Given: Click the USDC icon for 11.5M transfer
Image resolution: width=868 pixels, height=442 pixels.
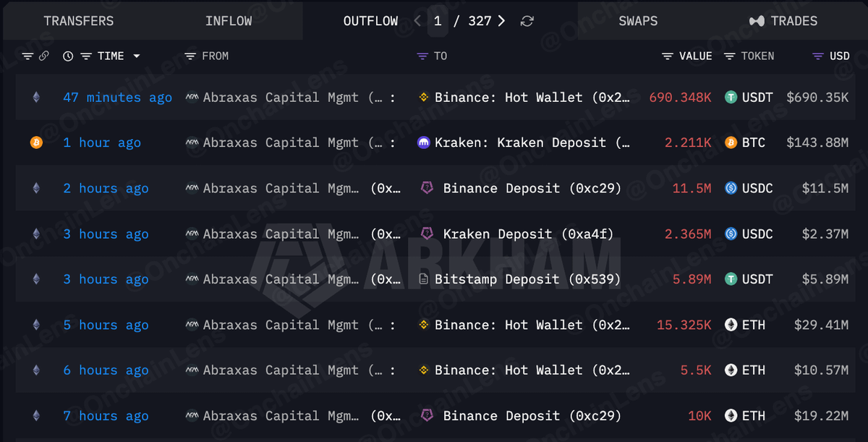Looking at the screenshot, I should [731, 188].
